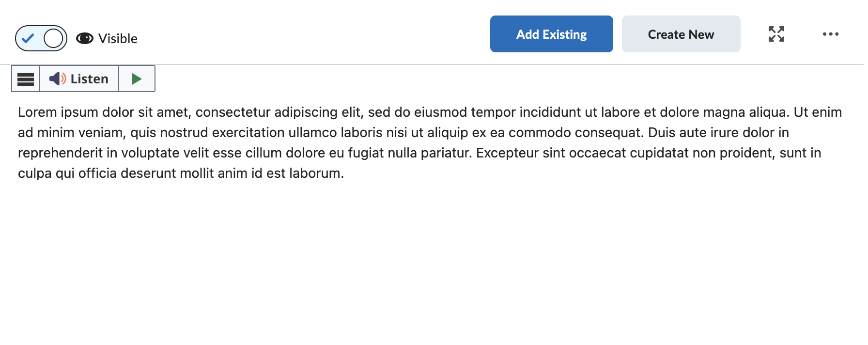Toggle the visibility switch off
Image resolution: width=868 pixels, height=345 pixels.
click(41, 38)
